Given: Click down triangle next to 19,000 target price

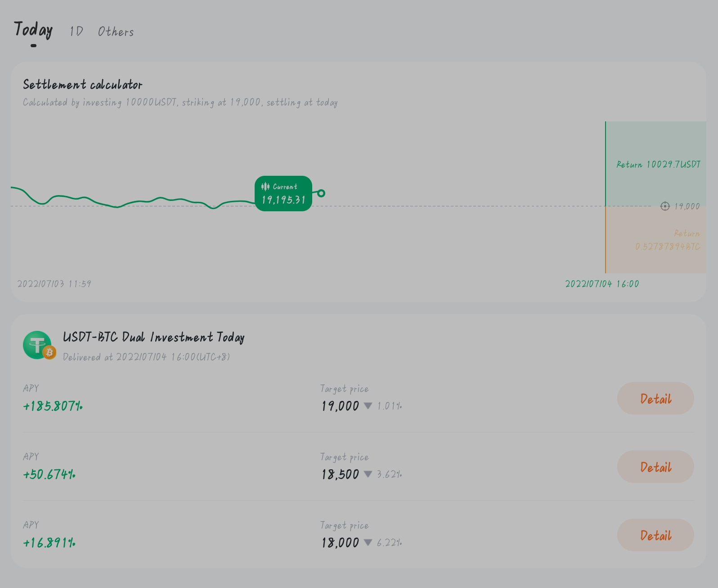Looking at the screenshot, I should [368, 406].
